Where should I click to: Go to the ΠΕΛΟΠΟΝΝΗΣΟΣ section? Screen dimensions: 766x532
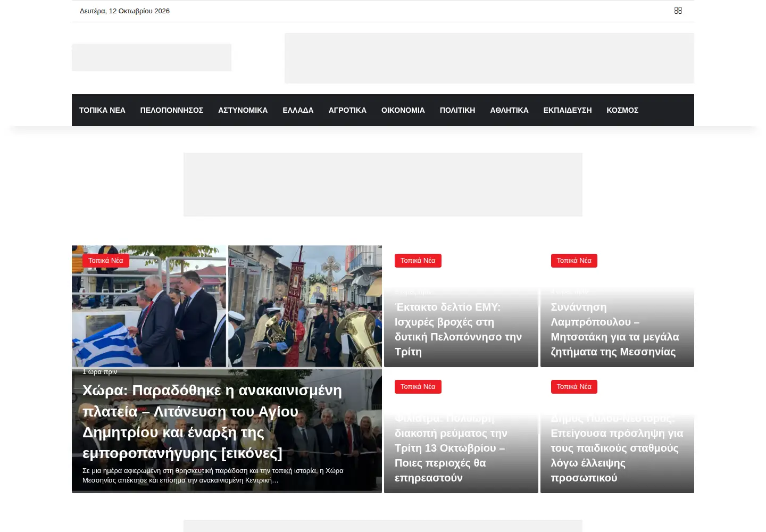[172, 110]
